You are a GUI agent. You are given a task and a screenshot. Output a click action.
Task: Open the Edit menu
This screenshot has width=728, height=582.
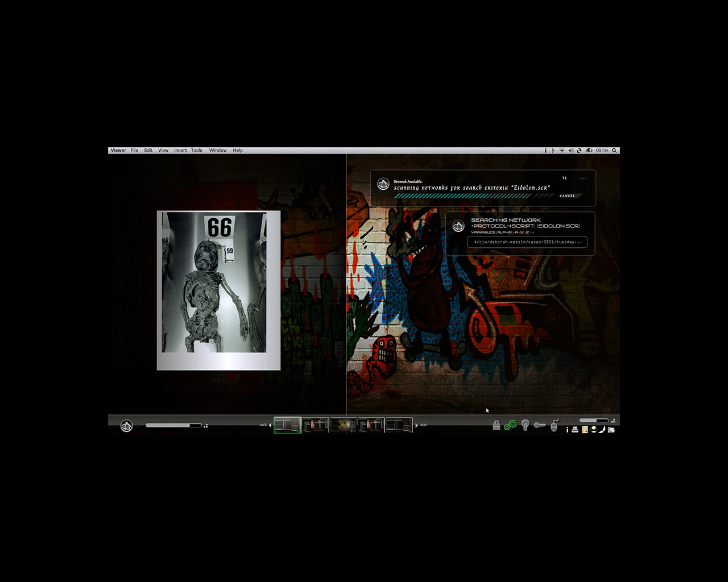[148, 151]
